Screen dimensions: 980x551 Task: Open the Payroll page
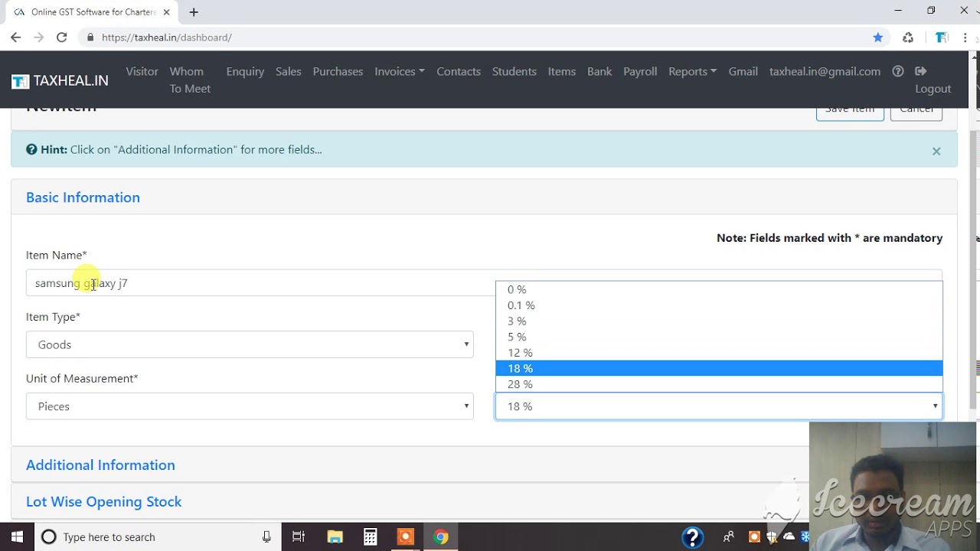tap(640, 71)
